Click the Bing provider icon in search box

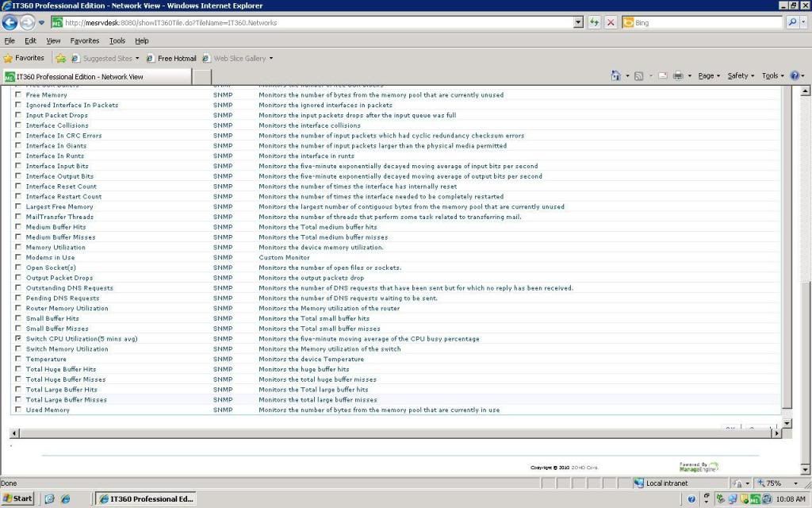[628, 22]
